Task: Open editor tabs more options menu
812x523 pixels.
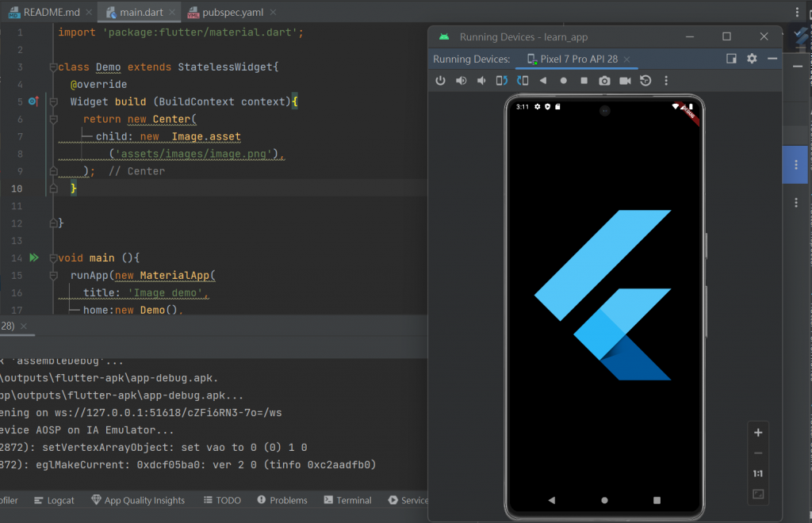Action: point(797,12)
